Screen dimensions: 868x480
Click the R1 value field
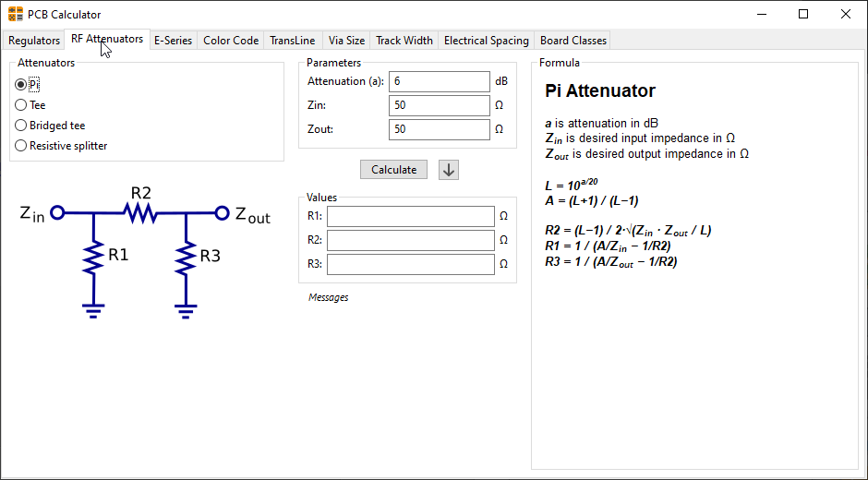(x=411, y=217)
